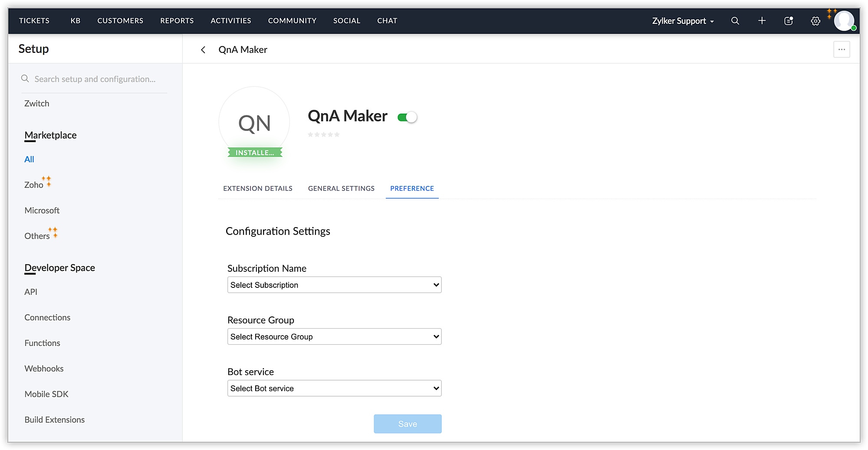Image resolution: width=868 pixels, height=450 pixels.
Task: Click the INSTALLED ribbon badge
Action: [x=255, y=153]
